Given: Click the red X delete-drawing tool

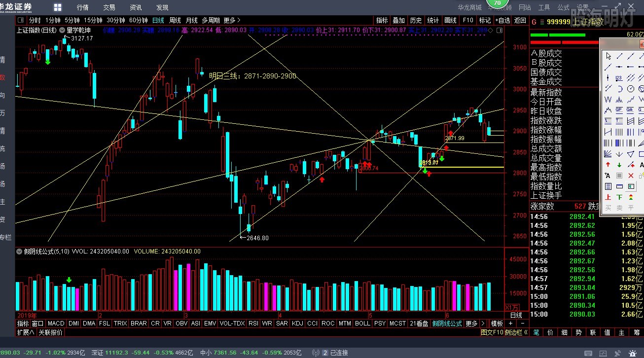Looking at the screenshot, I should (631, 176).
